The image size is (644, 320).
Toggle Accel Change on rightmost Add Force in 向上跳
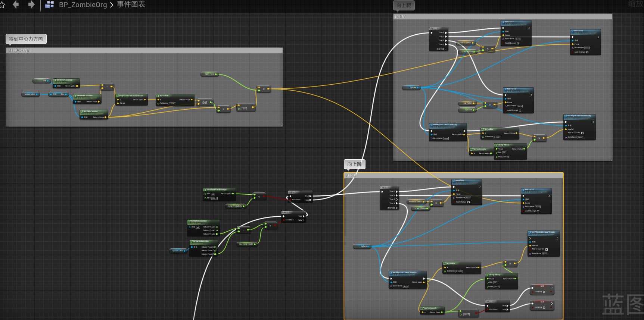coord(538,211)
